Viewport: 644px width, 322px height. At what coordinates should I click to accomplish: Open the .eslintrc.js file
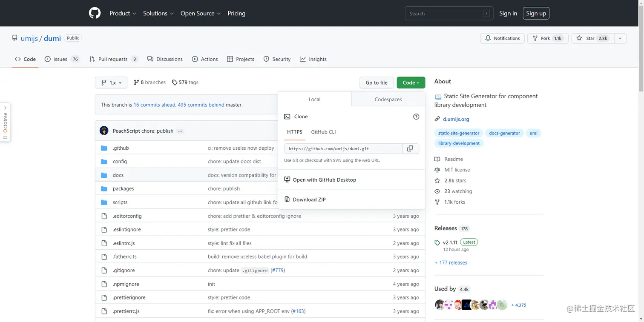point(124,243)
